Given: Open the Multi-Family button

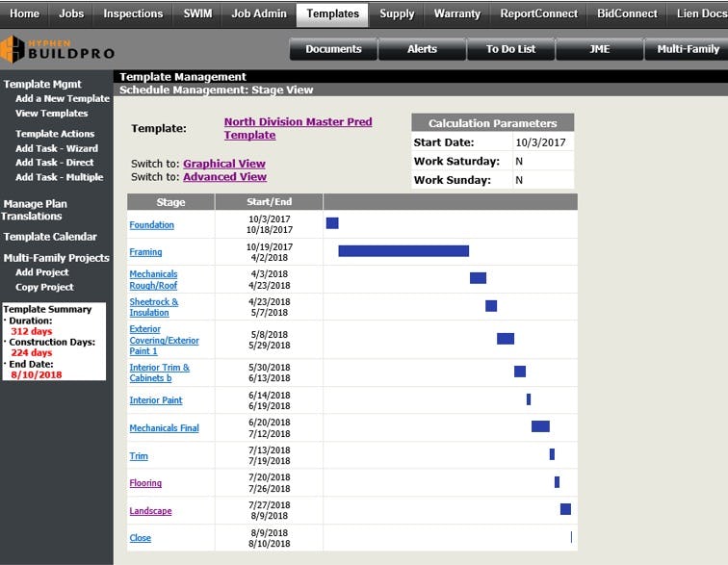Looking at the screenshot, I should [x=688, y=49].
